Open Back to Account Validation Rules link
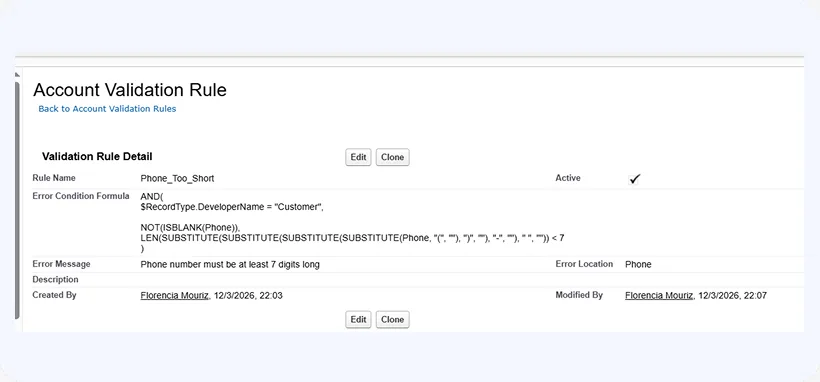This screenshot has height=382, width=820. click(107, 109)
